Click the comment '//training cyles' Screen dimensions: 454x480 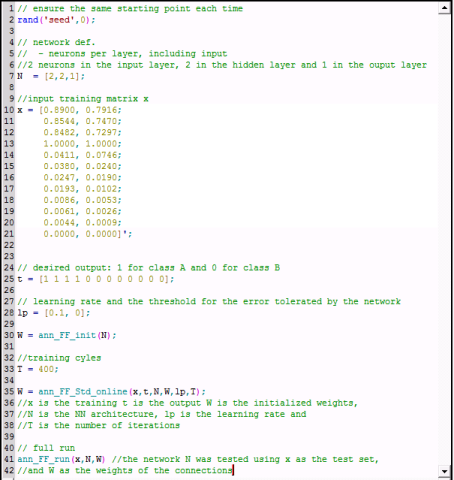(x=59, y=358)
